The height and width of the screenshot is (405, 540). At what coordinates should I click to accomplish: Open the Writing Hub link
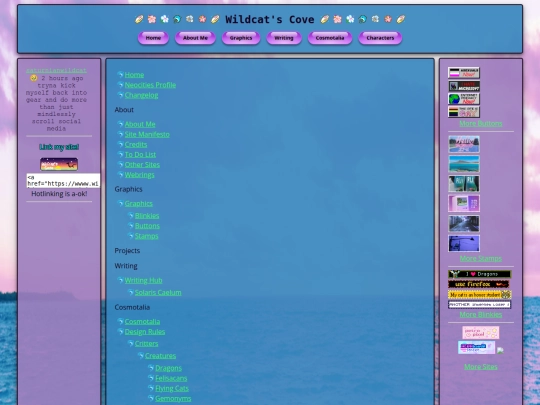(x=143, y=281)
